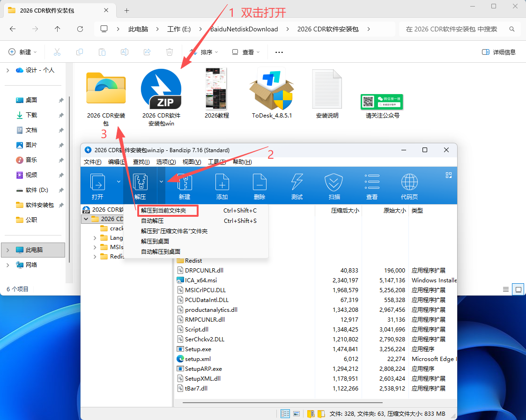The height and width of the screenshot is (420, 526).
Task: Click list view icon in Bandizip status bar
Action: pyautogui.click(x=285, y=413)
